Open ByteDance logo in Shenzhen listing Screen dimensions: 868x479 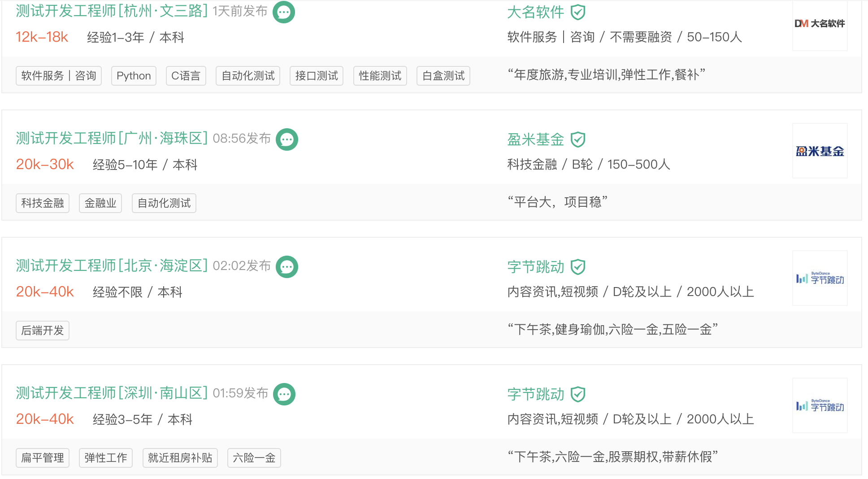point(820,405)
